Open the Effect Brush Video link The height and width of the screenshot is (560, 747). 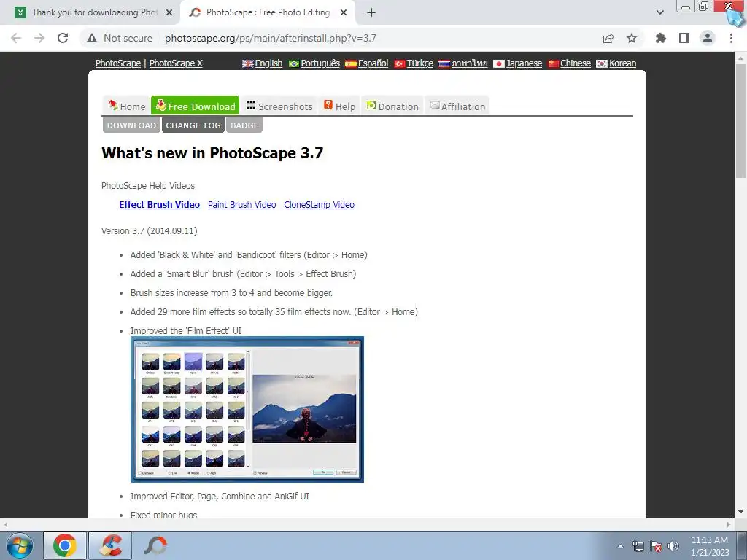click(159, 205)
